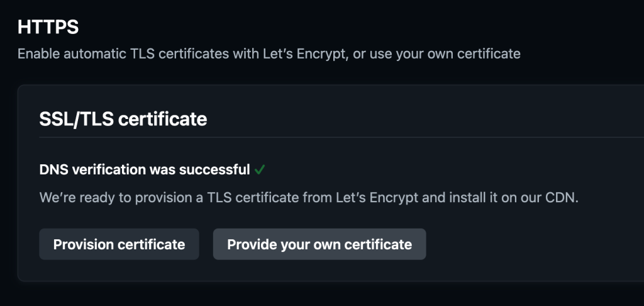
Task: Click the SSL/TLS certificate heading
Action: (123, 118)
